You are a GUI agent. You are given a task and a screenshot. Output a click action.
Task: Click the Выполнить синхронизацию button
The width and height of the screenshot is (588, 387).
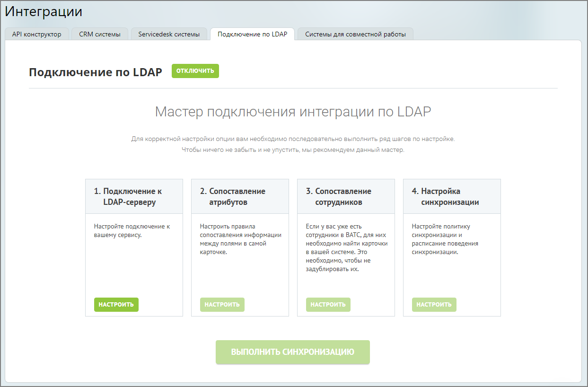pyautogui.click(x=293, y=352)
